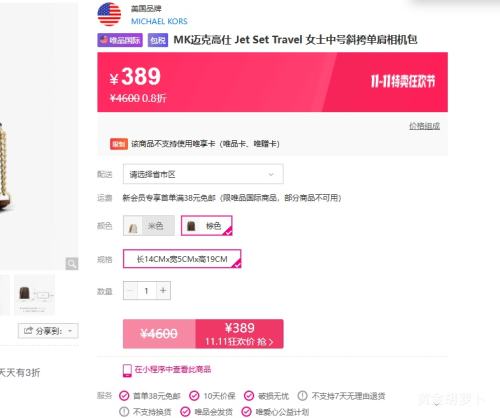The width and height of the screenshot is (500, 418).
Task: Click the 唯品国际 purple badge
Action: (x=120, y=40)
